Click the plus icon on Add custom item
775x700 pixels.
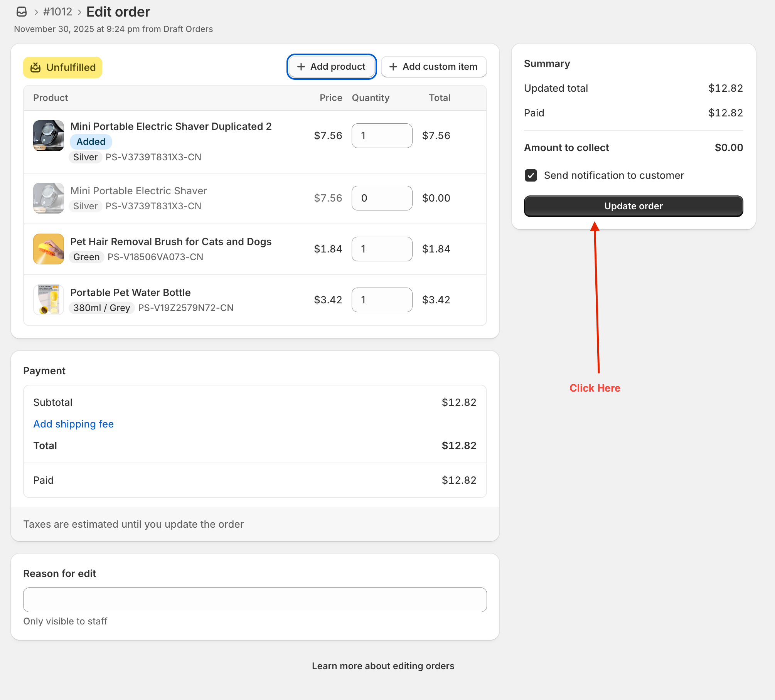pos(393,67)
